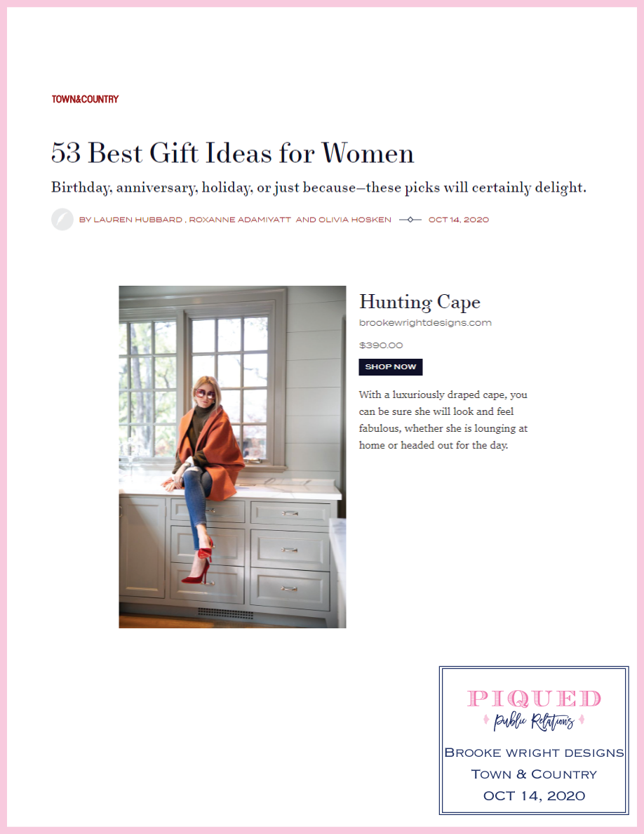Open Roxanne Adamiyatt author link
644x834 pixels.
pos(240,220)
